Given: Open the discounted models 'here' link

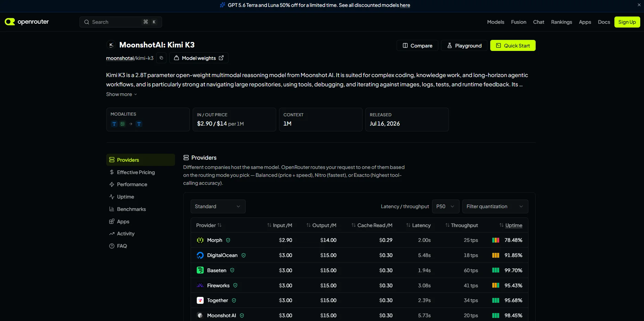Looking at the screenshot, I should [405, 5].
